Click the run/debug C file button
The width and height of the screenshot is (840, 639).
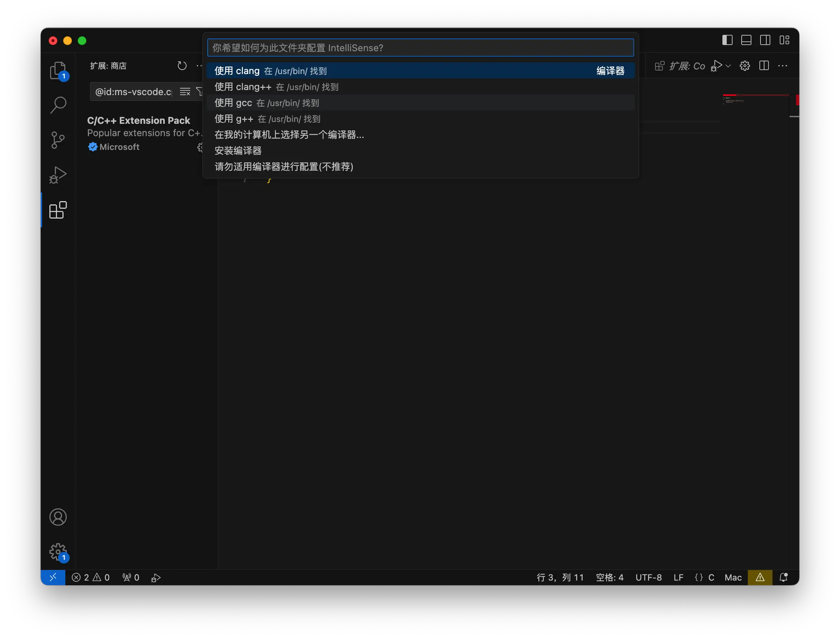click(716, 66)
